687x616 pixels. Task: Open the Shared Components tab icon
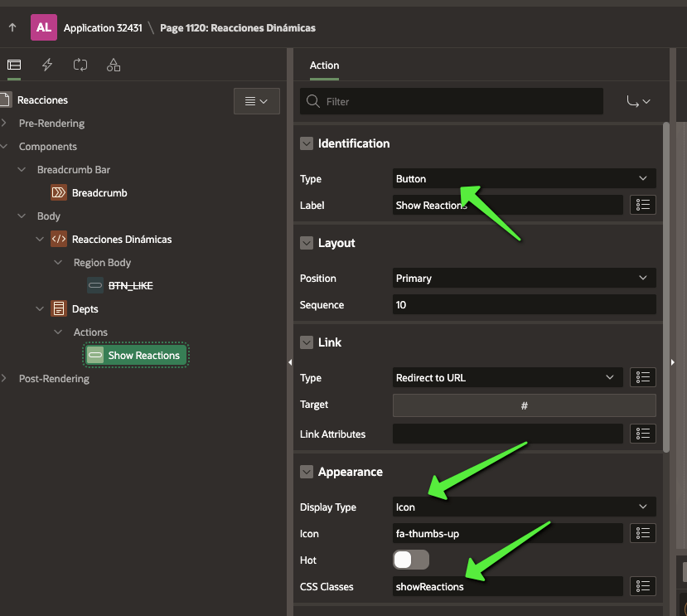click(114, 65)
